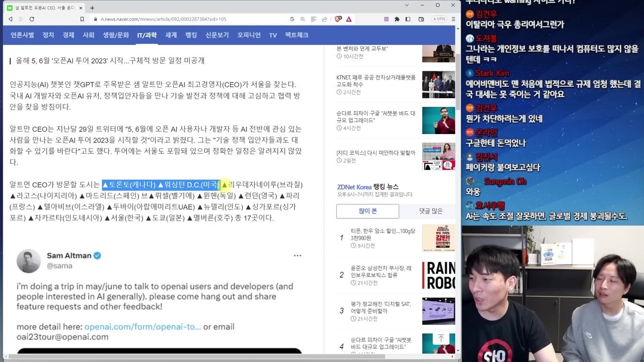Open the 사회 section

tap(89, 35)
